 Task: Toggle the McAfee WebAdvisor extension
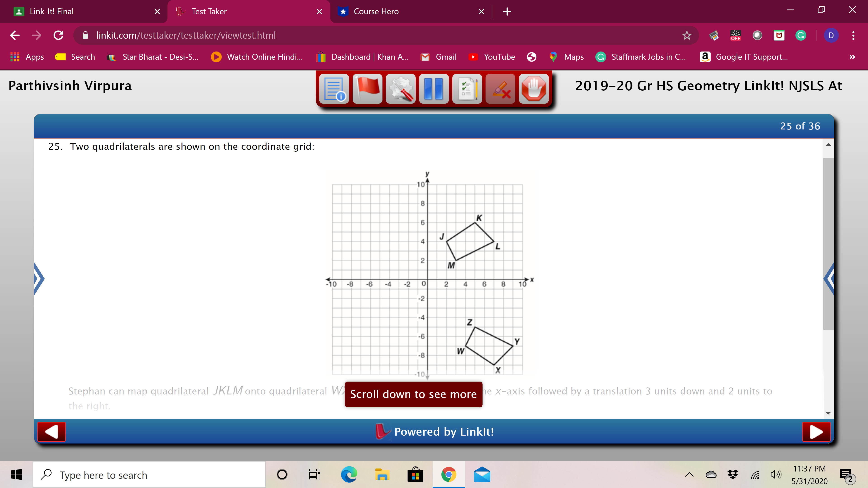(779, 35)
